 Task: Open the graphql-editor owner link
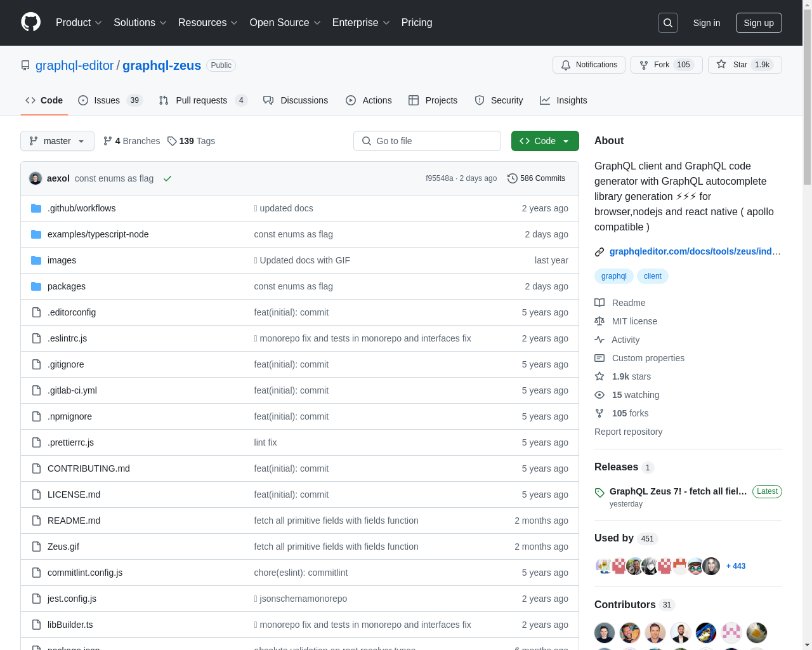tap(74, 65)
